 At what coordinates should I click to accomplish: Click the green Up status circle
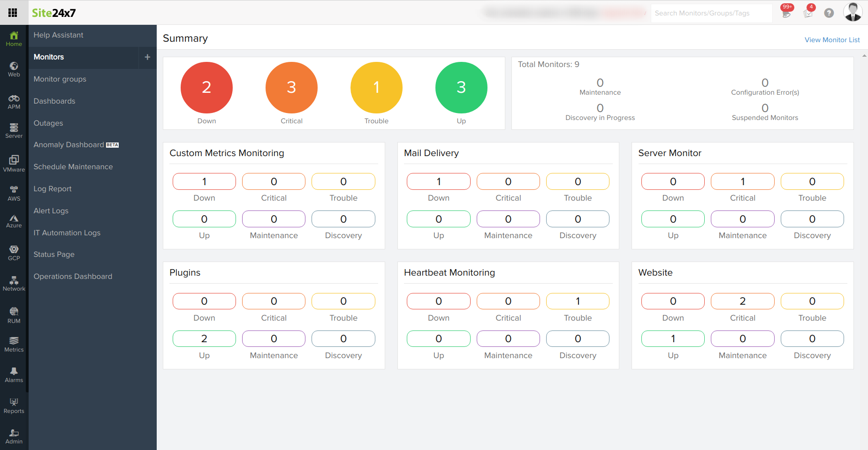point(461,88)
